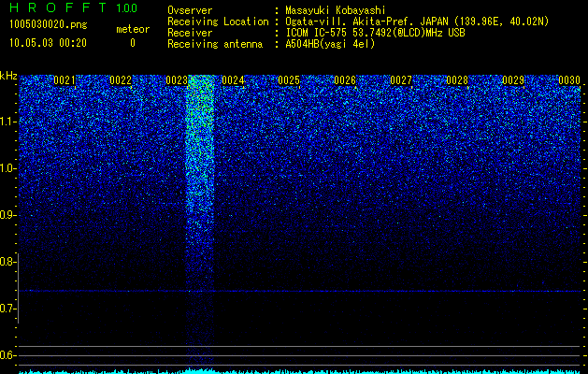Click the meteor count value 0
This screenshot has width=588, height=374.
pyautogui.click(x=133, y=43)
